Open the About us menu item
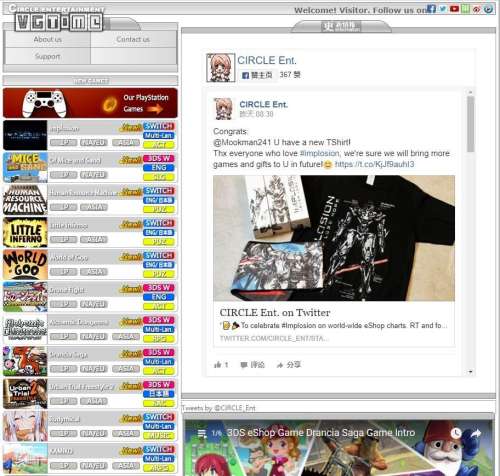The height and width of the screenshot is (476, 500). [48, 39]
